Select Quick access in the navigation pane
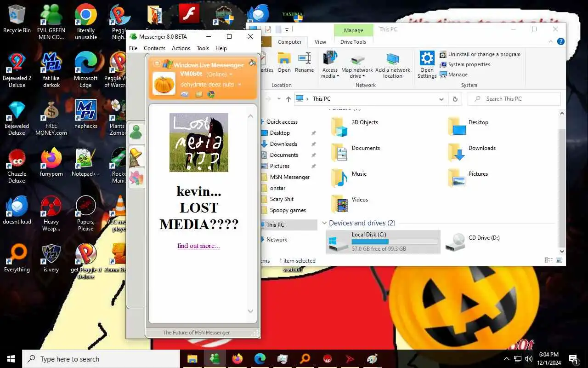 coord(282,122)
